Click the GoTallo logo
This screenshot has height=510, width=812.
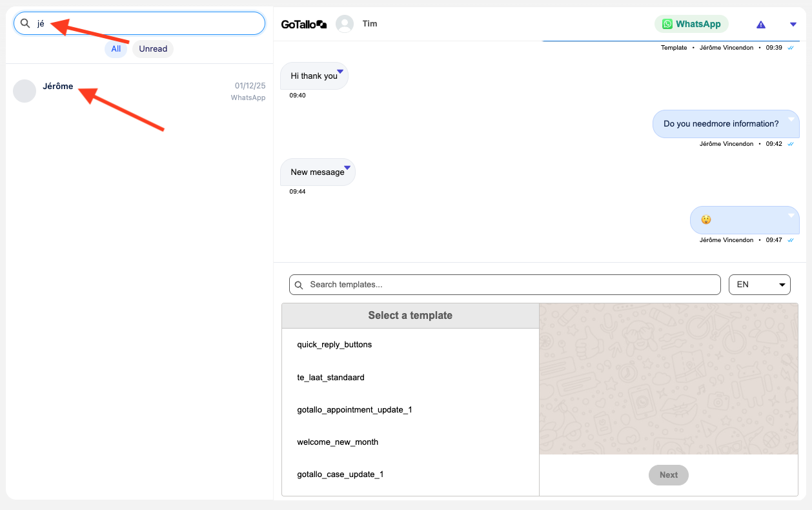tap(304, 25)
